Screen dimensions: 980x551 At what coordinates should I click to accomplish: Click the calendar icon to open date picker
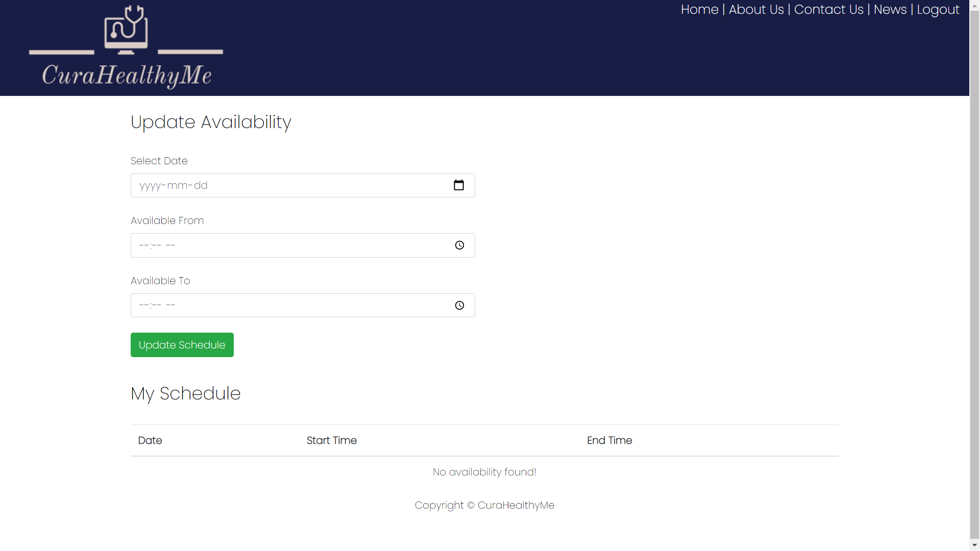click(459, 185)
